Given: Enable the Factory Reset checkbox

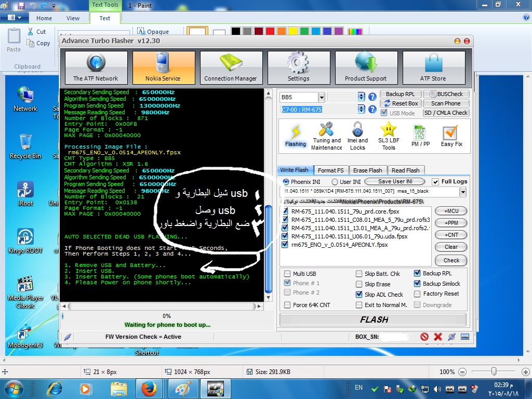Looking at the screenshot, I should pyautogui.click(x=417, y=294).
